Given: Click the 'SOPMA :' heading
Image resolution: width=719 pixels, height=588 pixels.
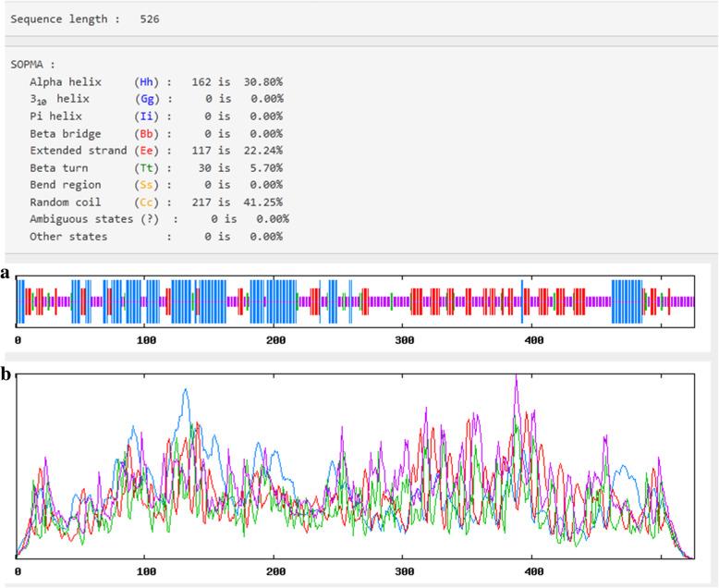Looking at the screenshot, I should tap(33, 65).
